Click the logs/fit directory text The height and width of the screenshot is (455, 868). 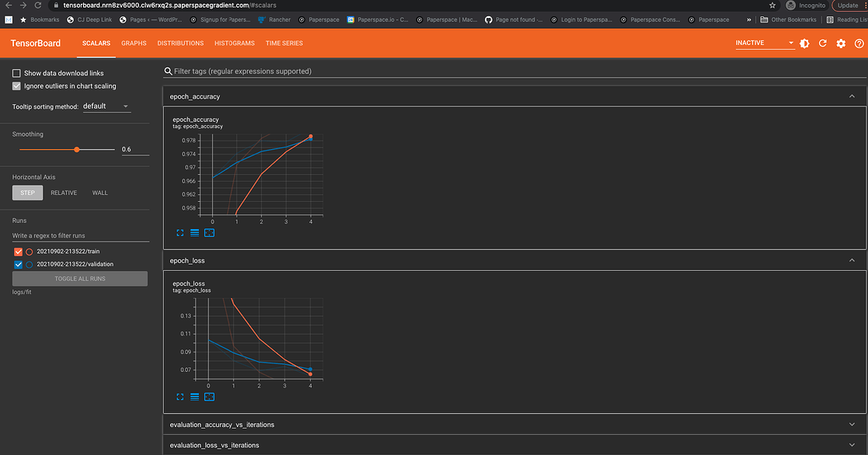click(22, 292)
